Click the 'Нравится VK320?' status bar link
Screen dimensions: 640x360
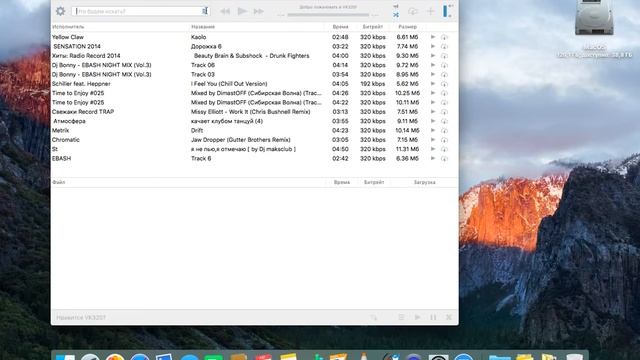point(81,317)
